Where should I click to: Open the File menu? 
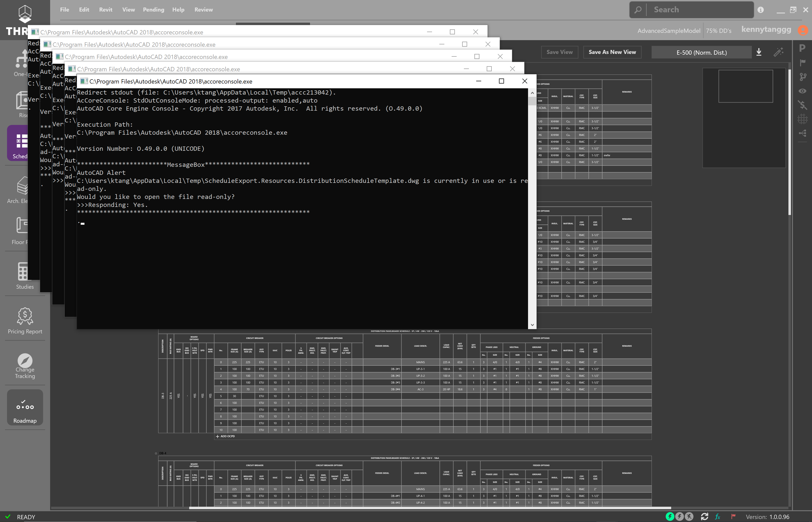[x=64, y=10]
